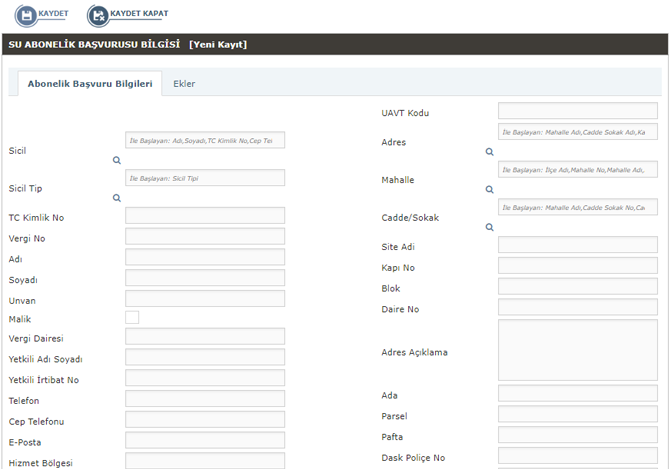Click the Kaydet Kapat save-and-close icon

coord(98,15)
